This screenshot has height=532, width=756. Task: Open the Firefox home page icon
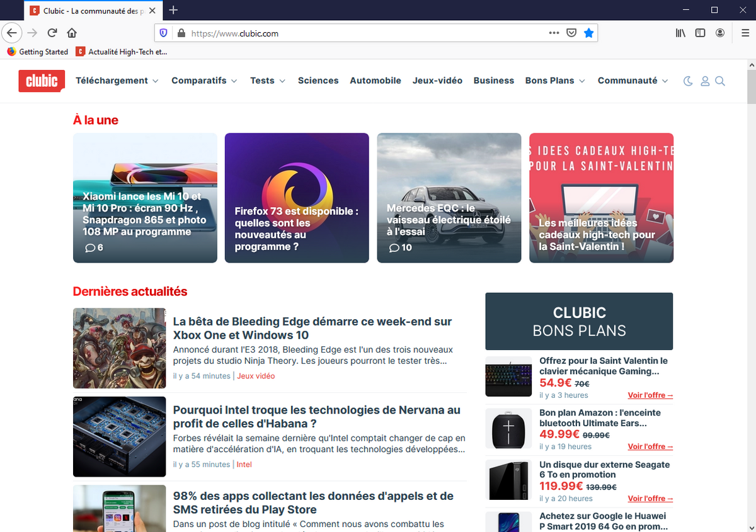[72, 33]
